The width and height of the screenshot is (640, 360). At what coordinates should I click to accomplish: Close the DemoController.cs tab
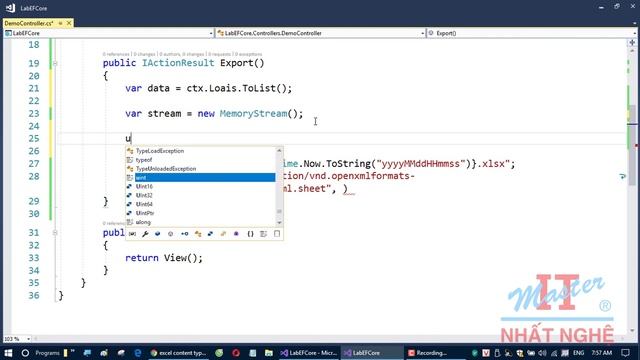click(69, 23)
